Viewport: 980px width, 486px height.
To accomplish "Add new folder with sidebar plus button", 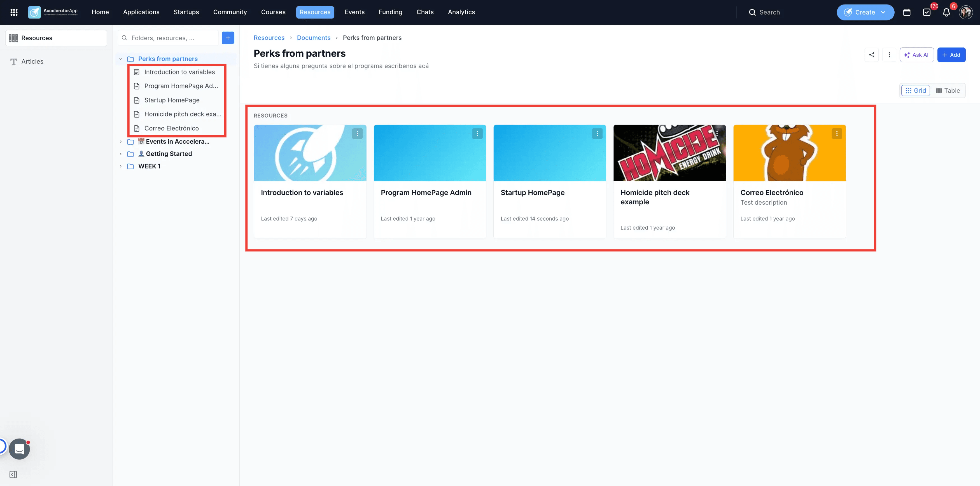I will pyautogui.click(x=228, y=38).
